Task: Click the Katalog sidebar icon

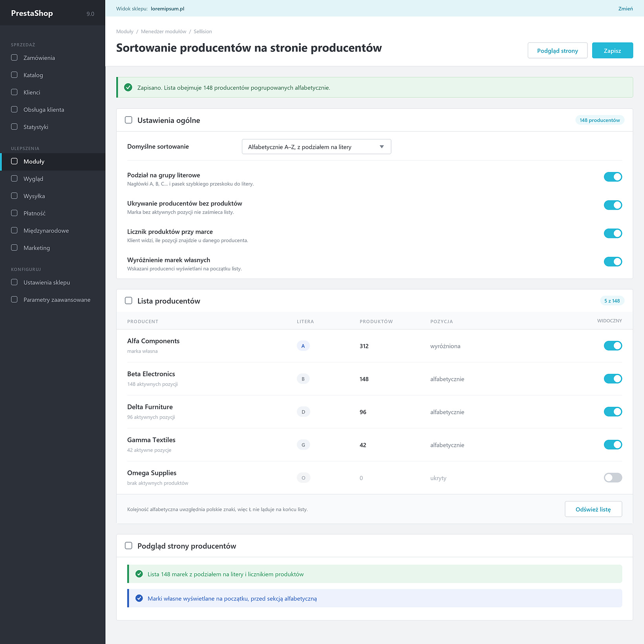Action: (15, 75)
